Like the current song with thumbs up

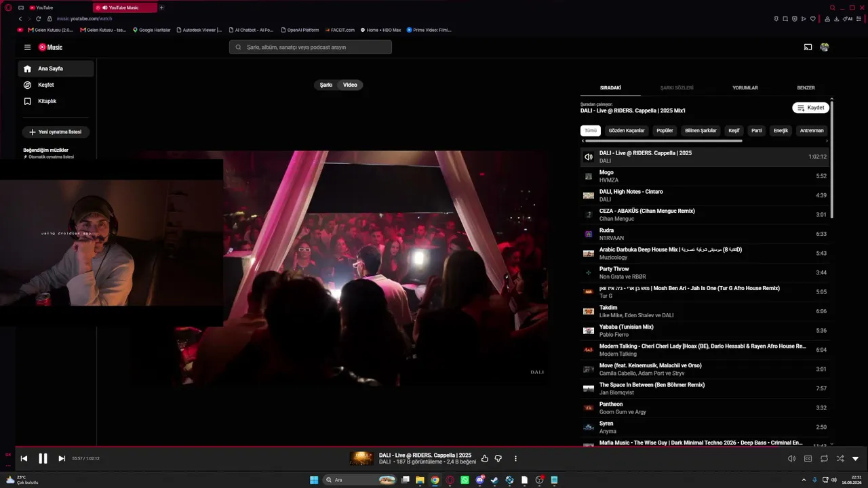coord(485,459)
